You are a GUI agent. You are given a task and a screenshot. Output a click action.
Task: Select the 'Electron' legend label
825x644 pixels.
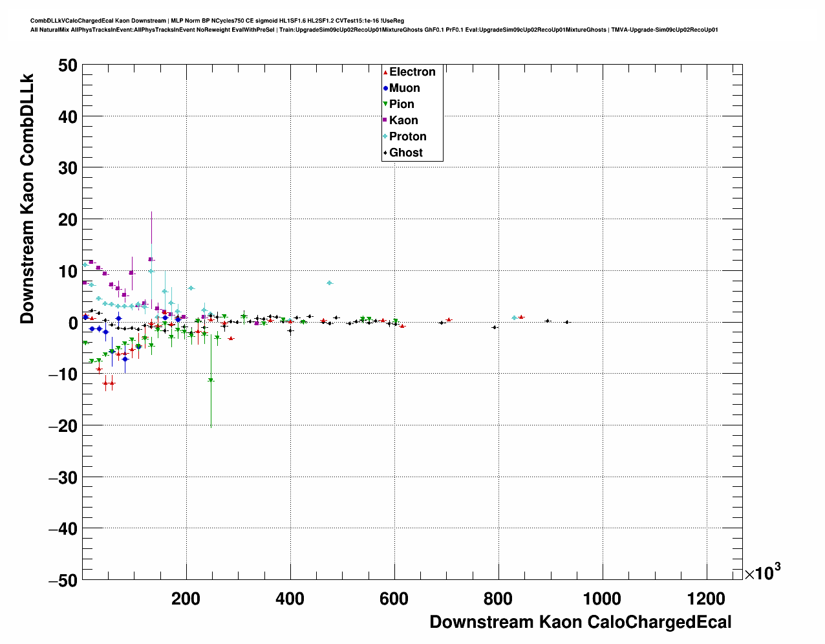click(x=412, y=72)
